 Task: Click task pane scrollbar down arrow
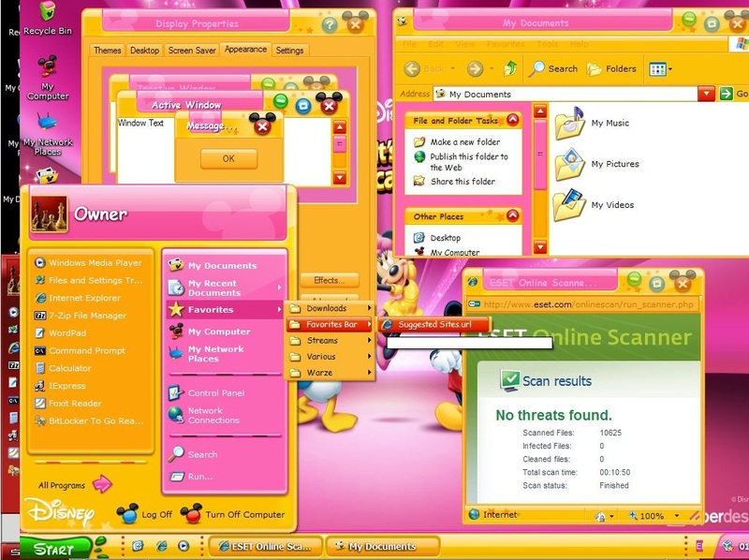[x=540, y=247]
